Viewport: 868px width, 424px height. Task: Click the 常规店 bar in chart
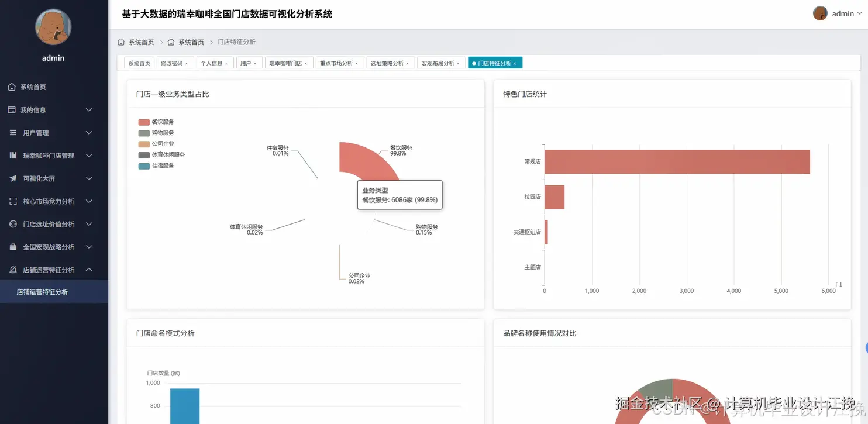(677, 162)
